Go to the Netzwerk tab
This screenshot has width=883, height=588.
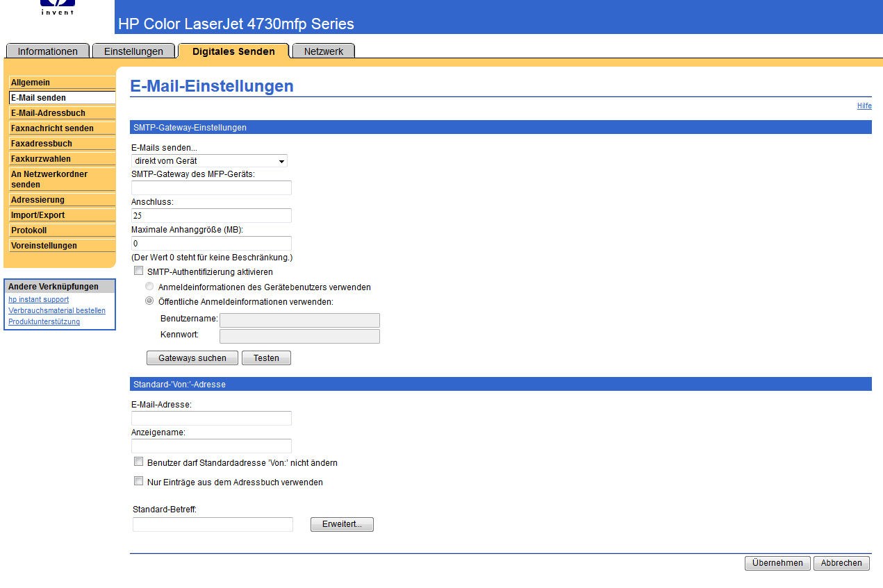coord(324,51)
